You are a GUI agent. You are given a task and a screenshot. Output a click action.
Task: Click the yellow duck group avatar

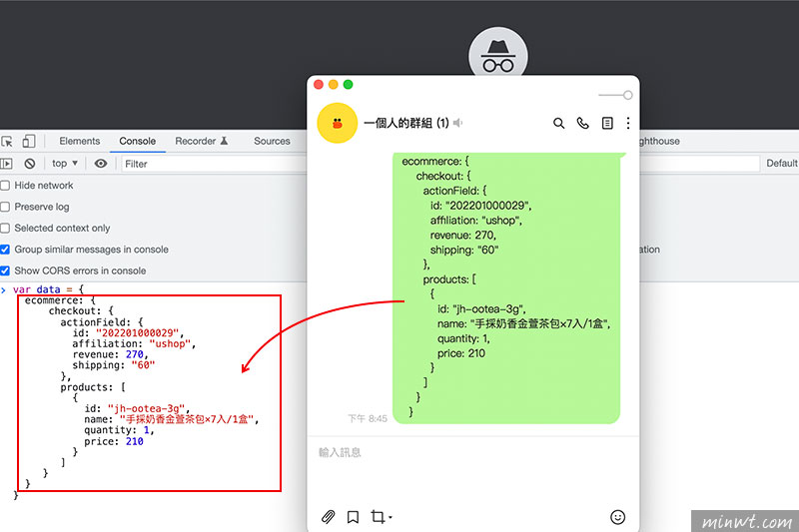coord(337,123)
